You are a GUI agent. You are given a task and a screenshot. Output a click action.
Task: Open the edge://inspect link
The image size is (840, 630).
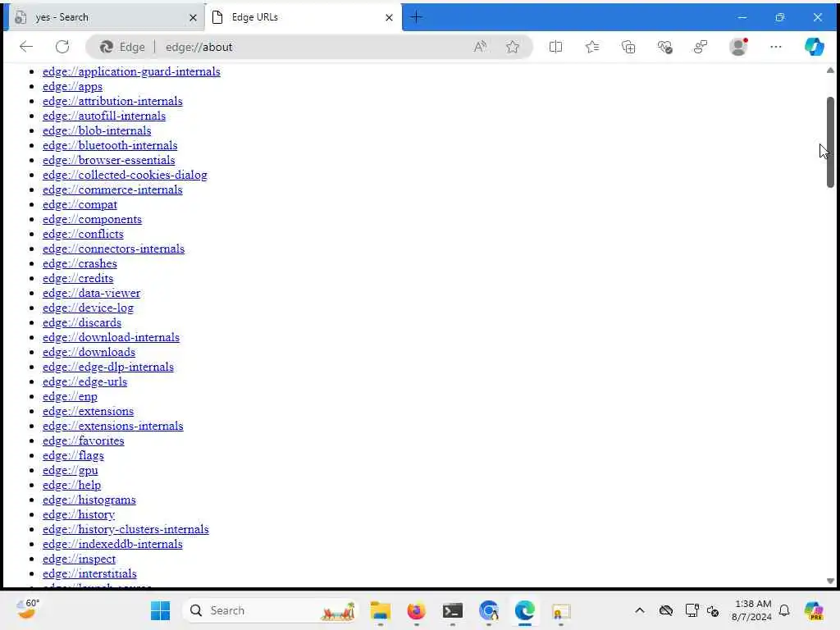click(x=80, y=559)
